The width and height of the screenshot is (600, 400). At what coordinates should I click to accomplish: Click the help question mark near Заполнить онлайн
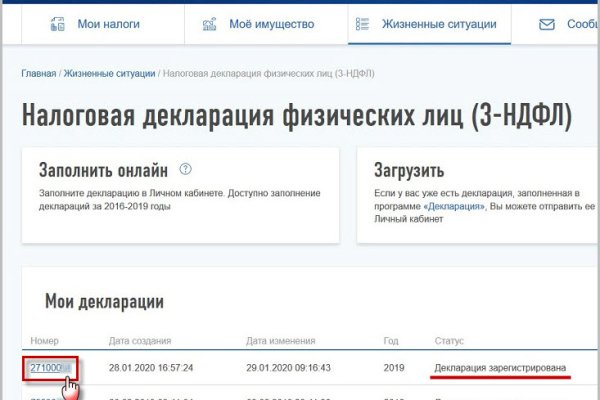pos(185,170)
